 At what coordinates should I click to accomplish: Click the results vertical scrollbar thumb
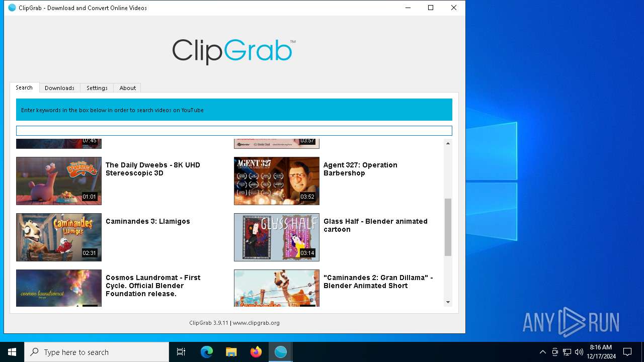[448, 227]
